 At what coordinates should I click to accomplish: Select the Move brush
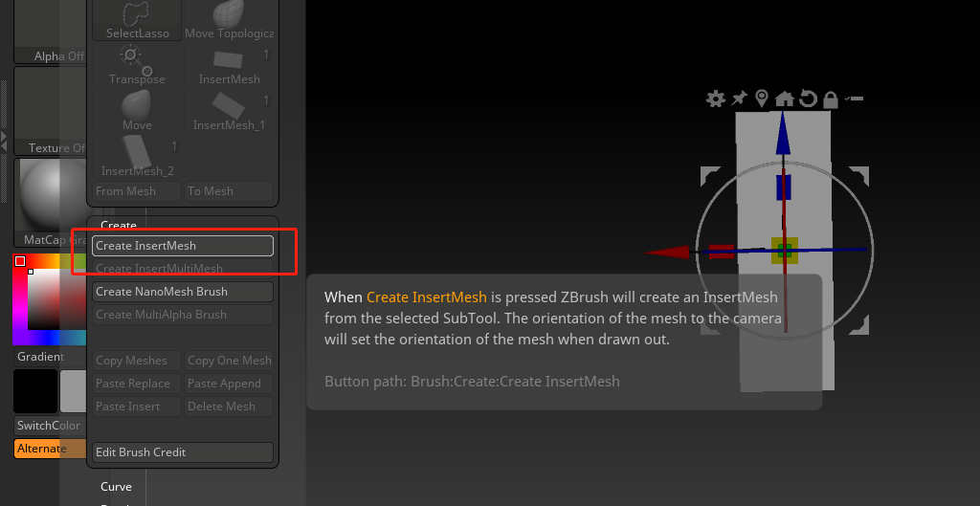137,111
